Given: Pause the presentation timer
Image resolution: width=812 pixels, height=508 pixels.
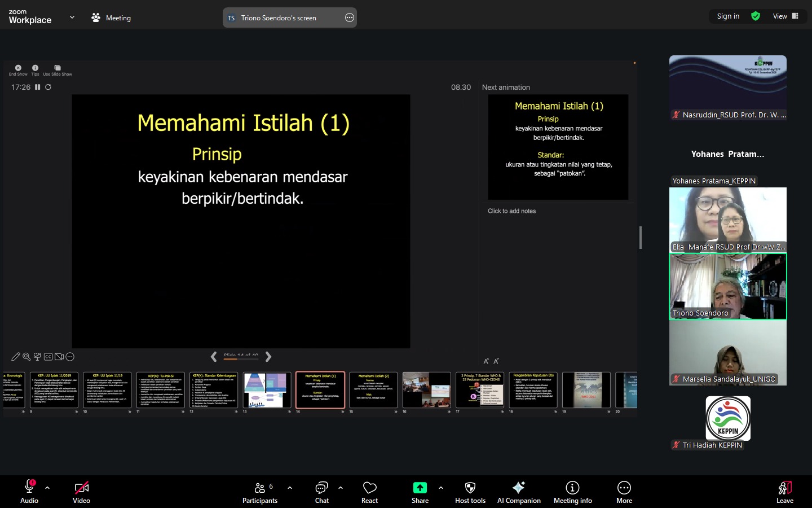Looking at the screenshot, I should pos(37,87).
